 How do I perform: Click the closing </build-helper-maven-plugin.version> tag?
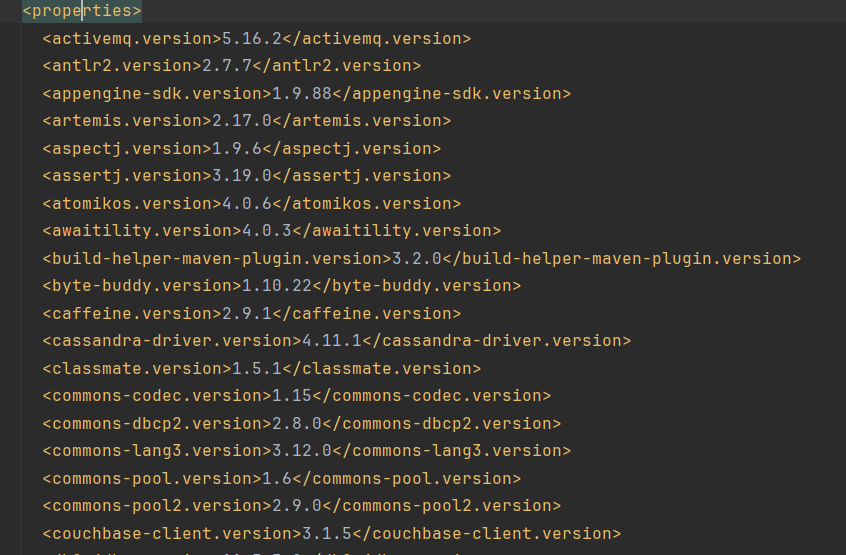(x=622, y=259)
